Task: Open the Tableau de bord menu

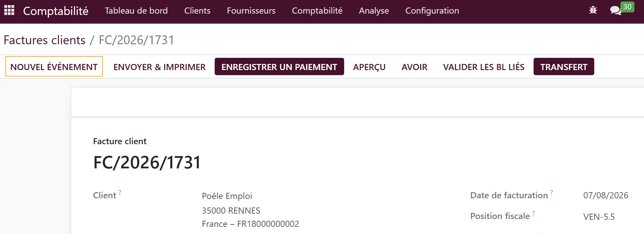Action: point(136,11)
